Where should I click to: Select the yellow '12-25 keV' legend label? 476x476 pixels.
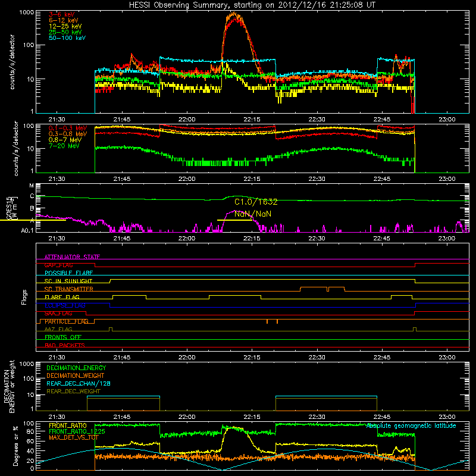(x=65, y=26)
